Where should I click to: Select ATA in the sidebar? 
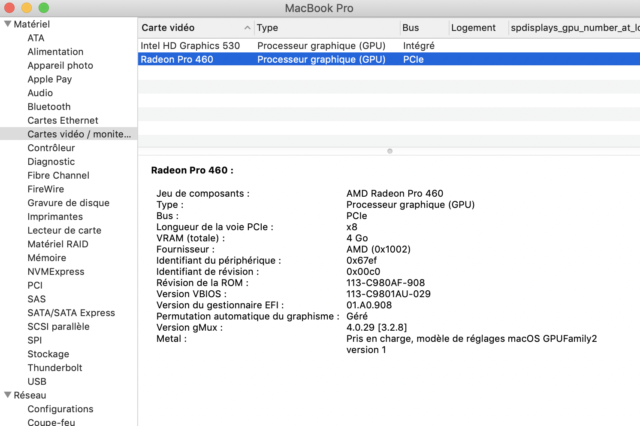[36, 38]
